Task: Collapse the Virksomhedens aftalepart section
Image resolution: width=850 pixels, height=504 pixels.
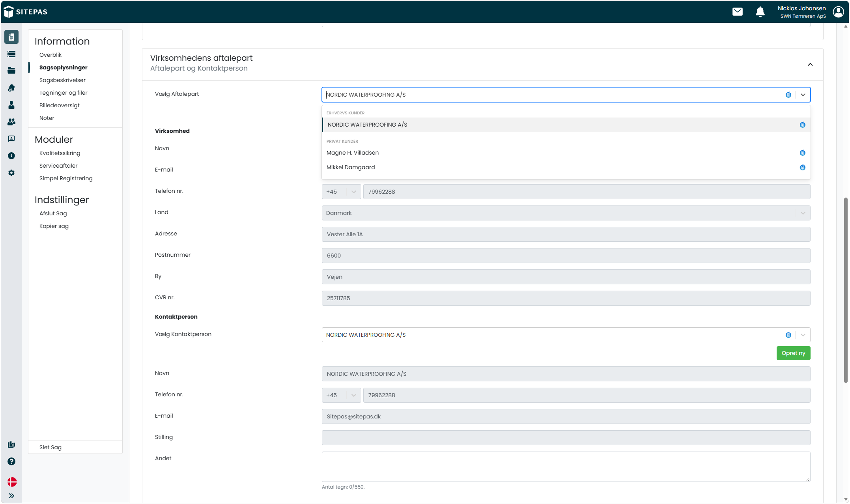Action: (x=810, y=65)
